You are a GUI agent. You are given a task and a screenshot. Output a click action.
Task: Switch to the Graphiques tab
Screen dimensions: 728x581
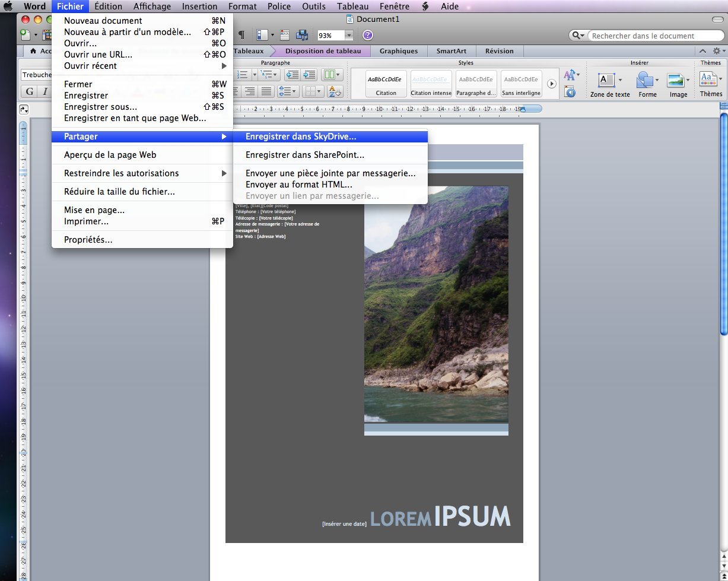coord(399,51)
